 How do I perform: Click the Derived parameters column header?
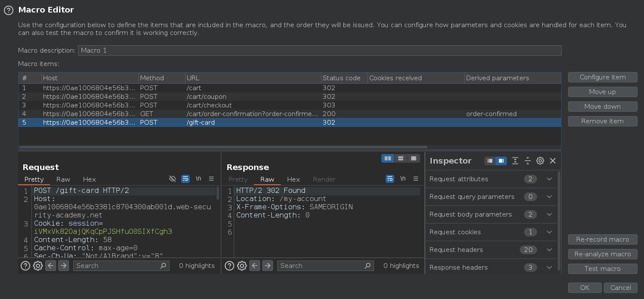point(513,78)
